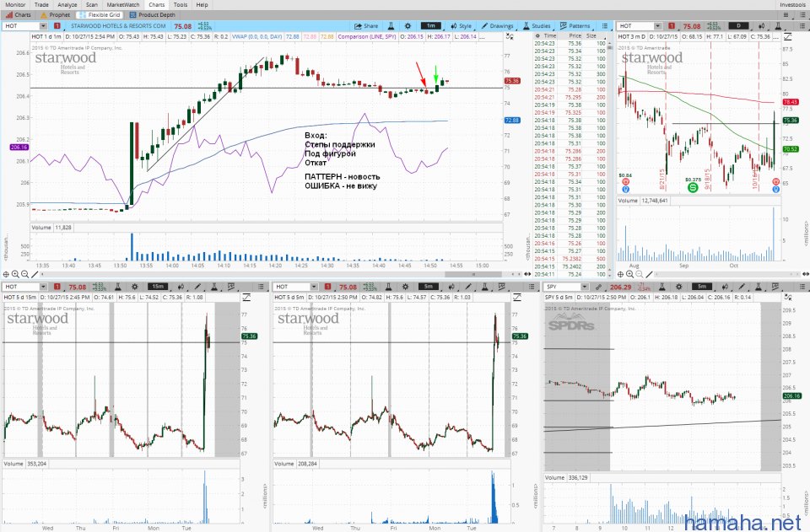
Task: Open the 15m timeframe selector
Action: tap(158, 287)
